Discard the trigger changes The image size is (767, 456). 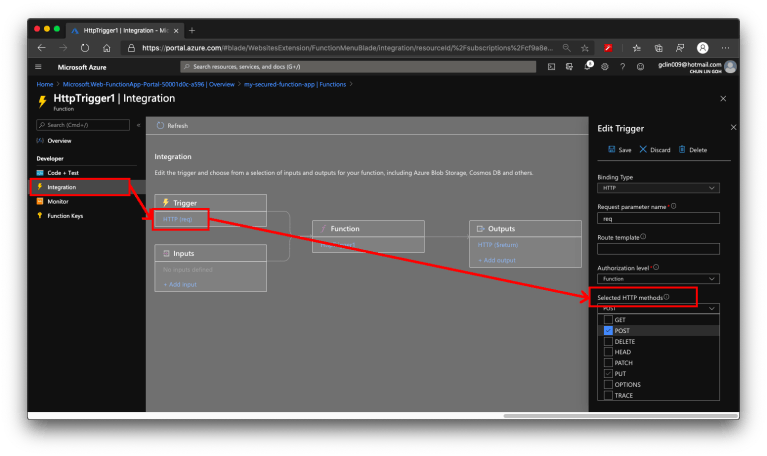coord(654,150)
